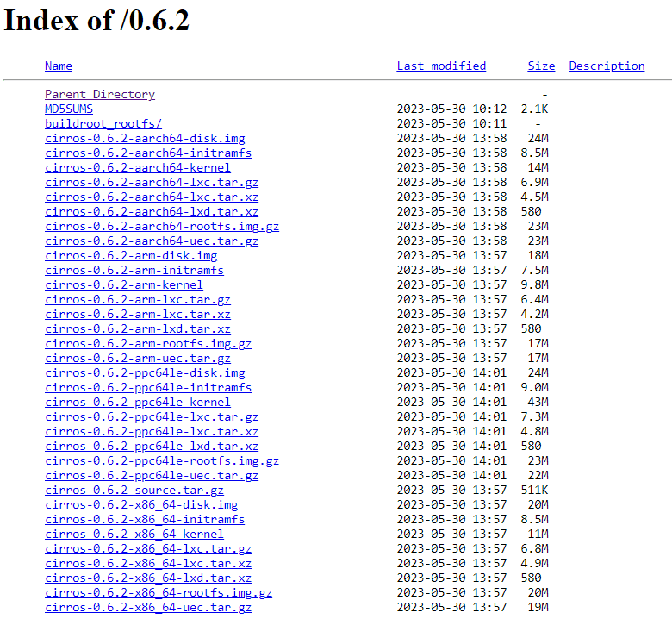Viewport: 672px width, 619px height.
Task: Download cirros-0.6.2-x86_64-lxc.tar.xz
Action: [148, 563]
